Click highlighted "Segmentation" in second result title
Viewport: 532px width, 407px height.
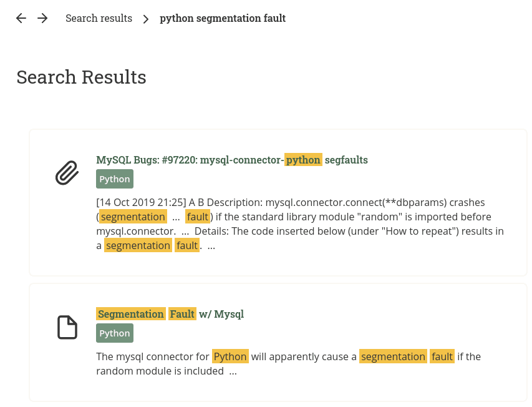click(x=131, y=314)
